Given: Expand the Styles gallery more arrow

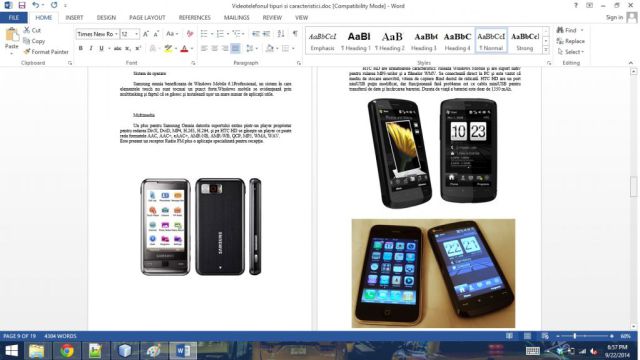Looking at the screenshot, I should coord(546,50).
